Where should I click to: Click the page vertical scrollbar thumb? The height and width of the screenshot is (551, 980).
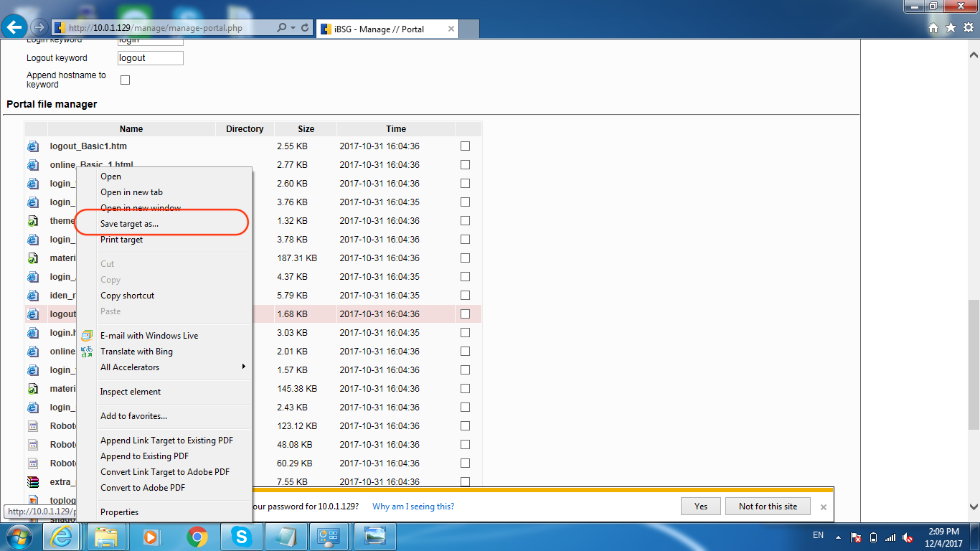click(x=974, y=364)
